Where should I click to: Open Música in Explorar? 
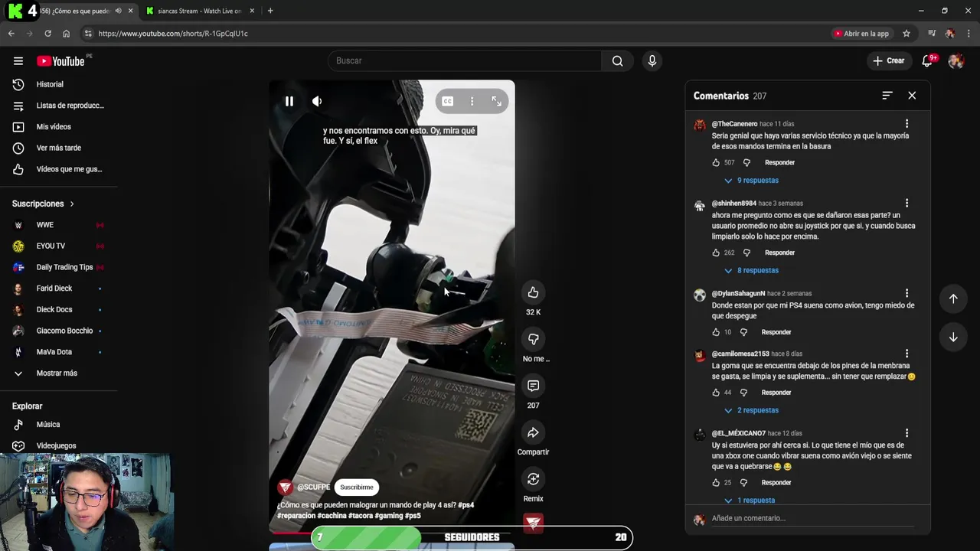point(58,425)
